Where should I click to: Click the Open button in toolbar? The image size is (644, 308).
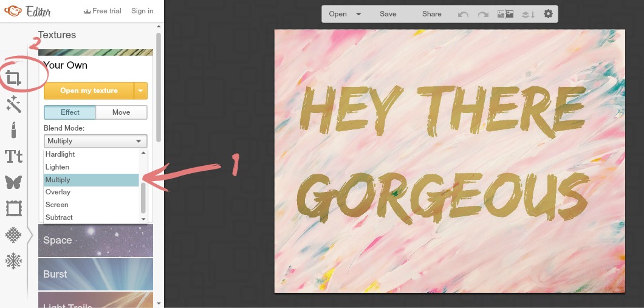[x=338, y=14]
